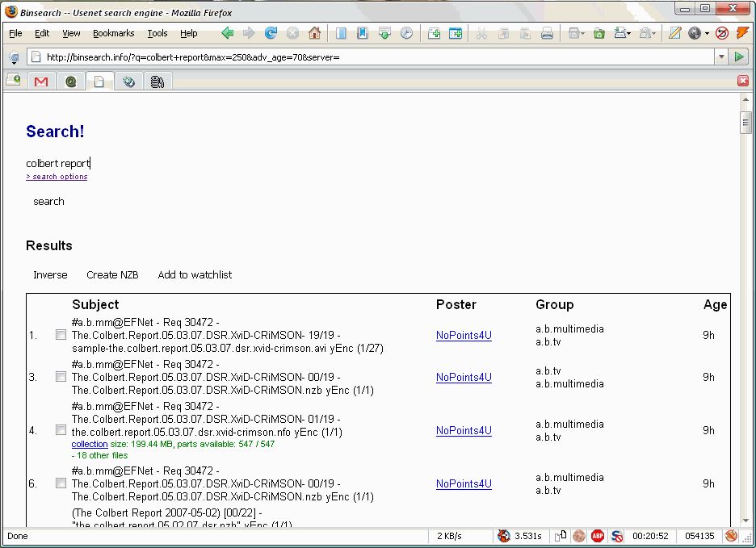Open the History clock icon
Viewport: 756px width, 548px height.
click(406, 33)
